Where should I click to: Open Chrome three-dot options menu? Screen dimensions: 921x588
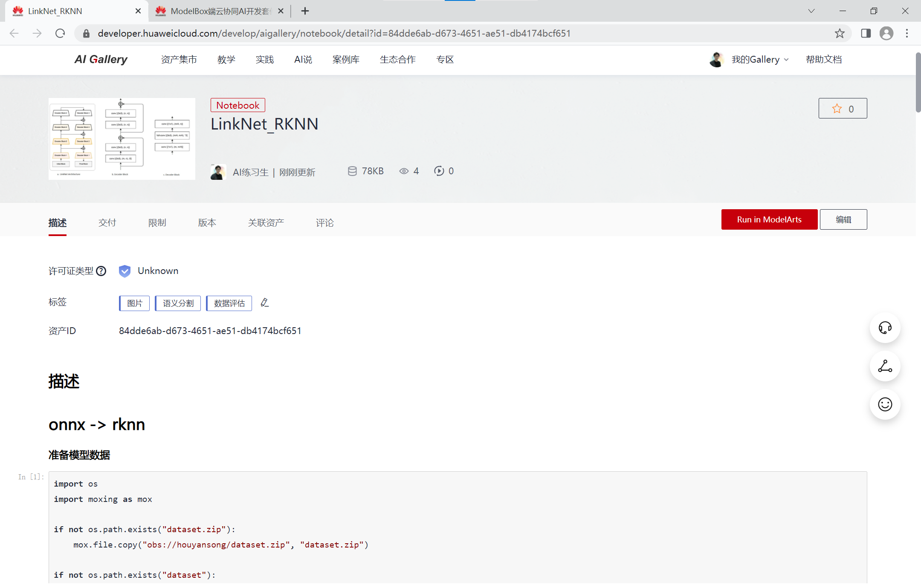[x=907, y=33]
